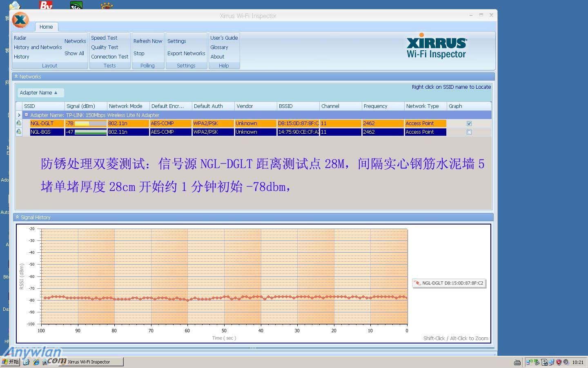
Task: Click the D8:15:0D:87:8F BSSID cell
Action: click(x=298, y=123)
